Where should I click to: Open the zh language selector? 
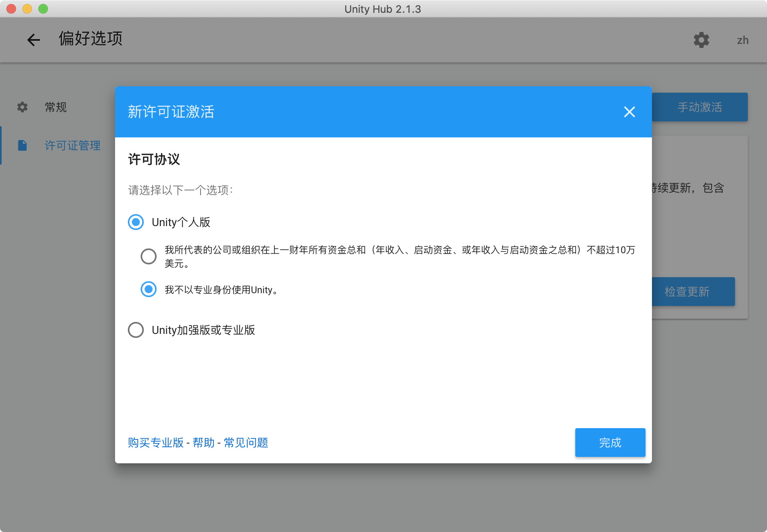point(743,40)
